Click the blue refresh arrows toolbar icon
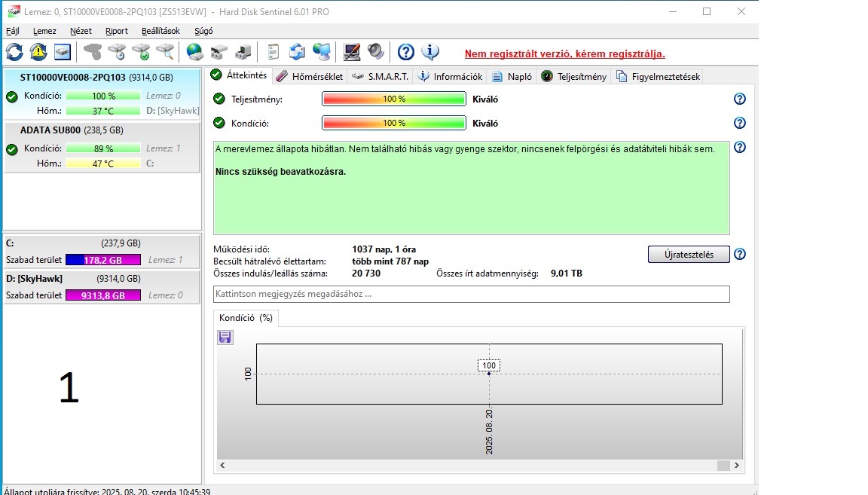This screenshot has height=495, width=868. 14,52
